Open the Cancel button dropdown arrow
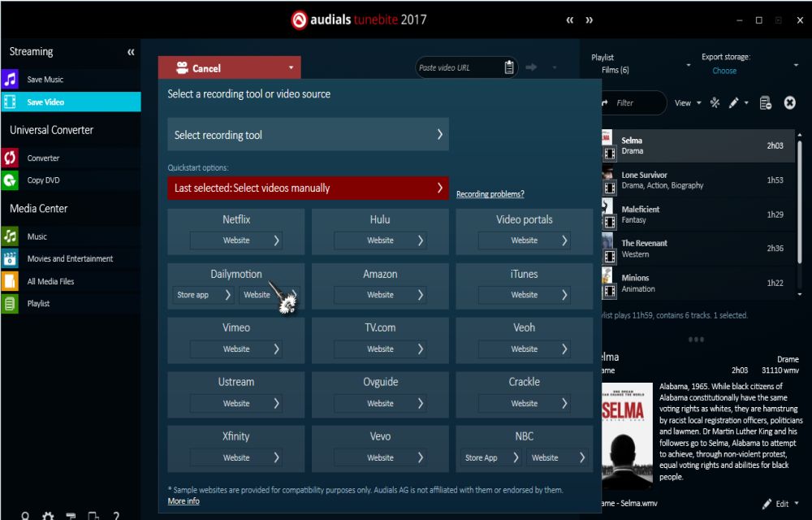This screenshot has height=520, width=812. click(291, 68)
